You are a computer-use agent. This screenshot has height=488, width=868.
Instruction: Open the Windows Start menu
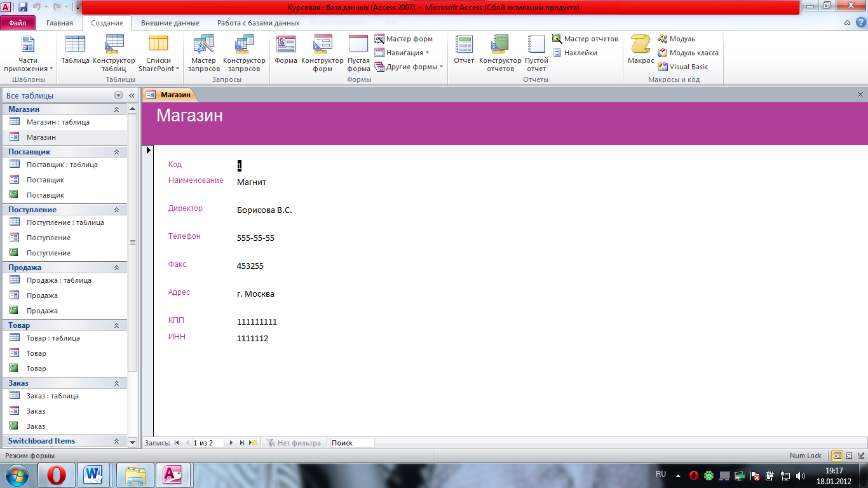(16, 475)
